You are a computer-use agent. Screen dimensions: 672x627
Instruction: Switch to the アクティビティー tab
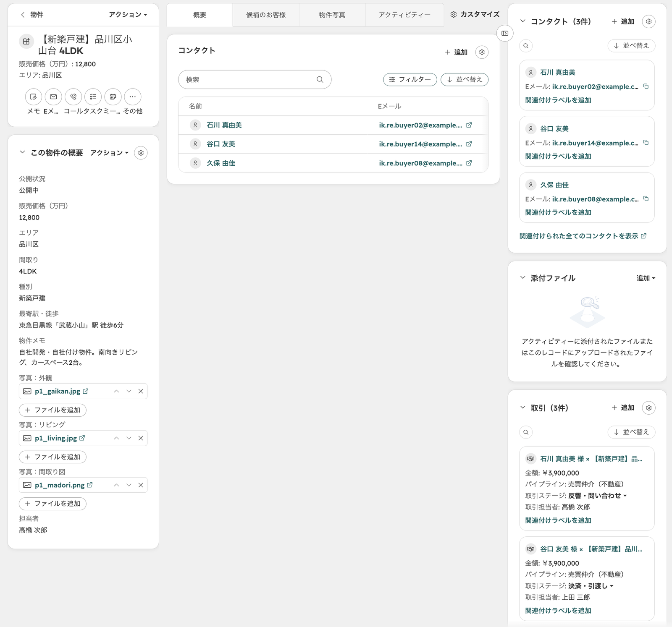(404, 15)
